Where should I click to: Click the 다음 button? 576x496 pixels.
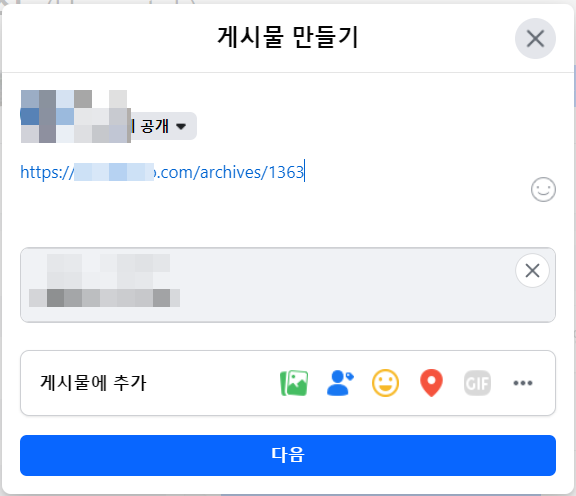288,455
